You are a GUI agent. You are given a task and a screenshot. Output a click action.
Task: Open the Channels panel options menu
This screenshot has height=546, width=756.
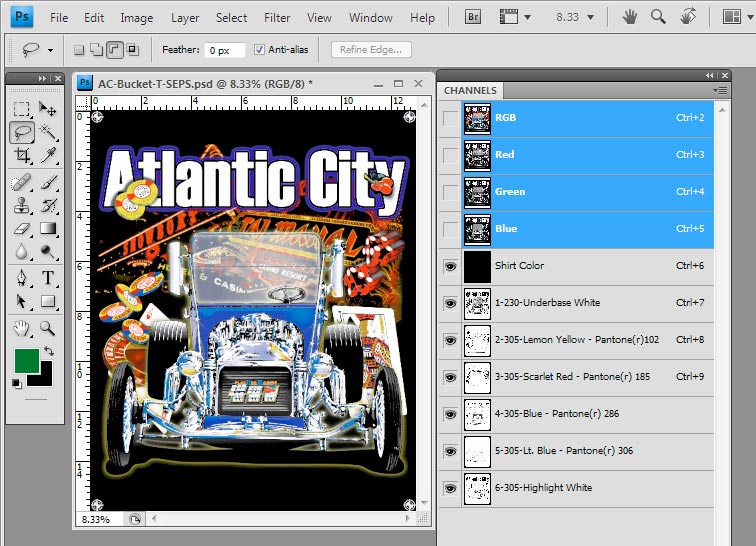coord(719,90)
